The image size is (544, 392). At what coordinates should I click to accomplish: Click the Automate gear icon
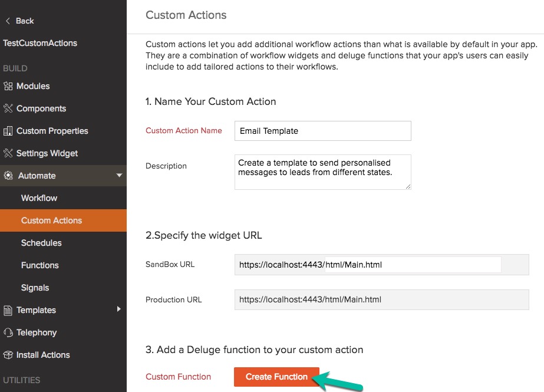click(x=8, y=176)
